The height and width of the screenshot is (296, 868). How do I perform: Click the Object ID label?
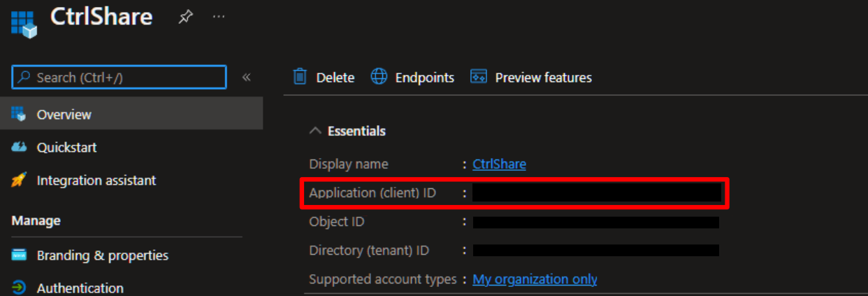[x=337, y=222]
